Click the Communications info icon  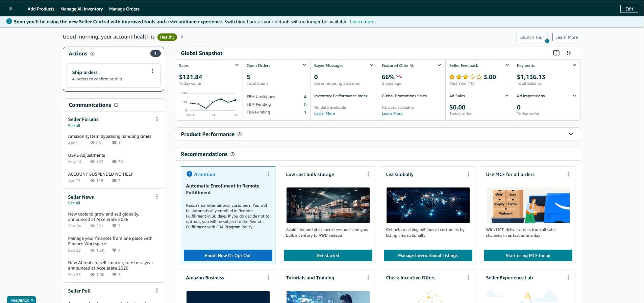(x=116, y=105)
